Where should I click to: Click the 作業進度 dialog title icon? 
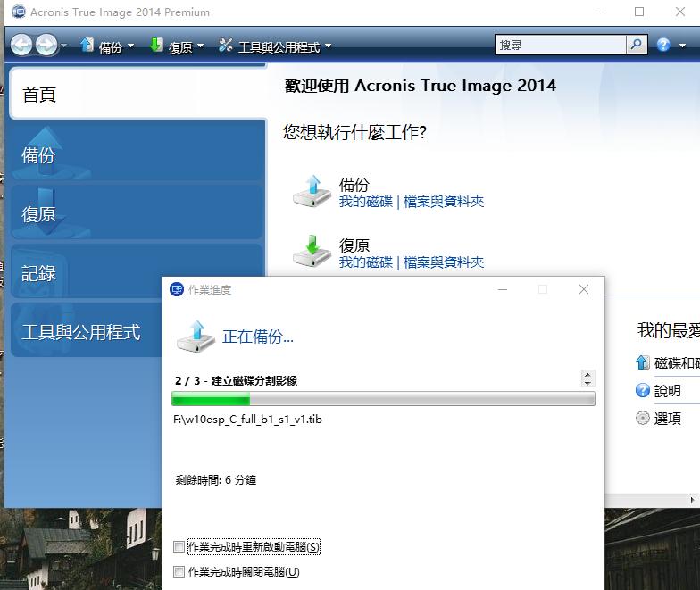pos(177,289)
